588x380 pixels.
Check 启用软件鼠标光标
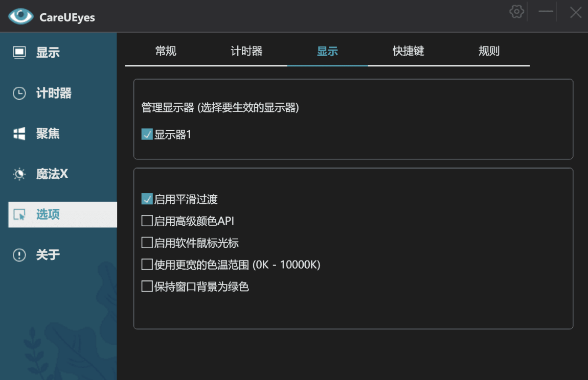coord(146,243)
